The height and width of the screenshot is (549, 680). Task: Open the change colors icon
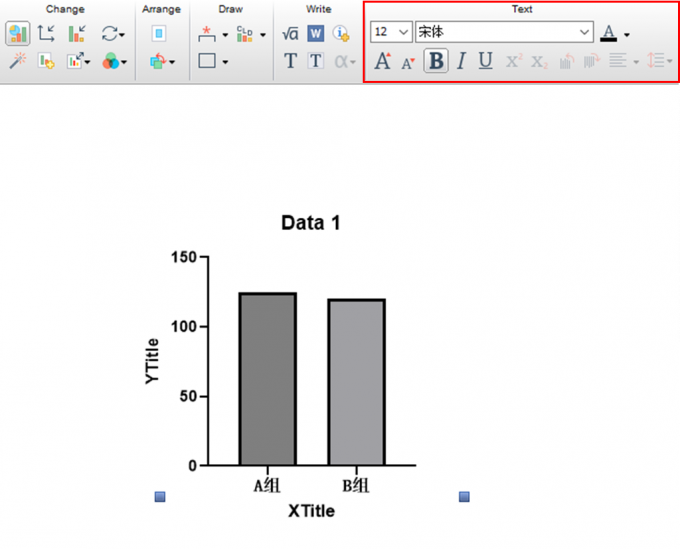pyautogui.click(x=114, y=62)
